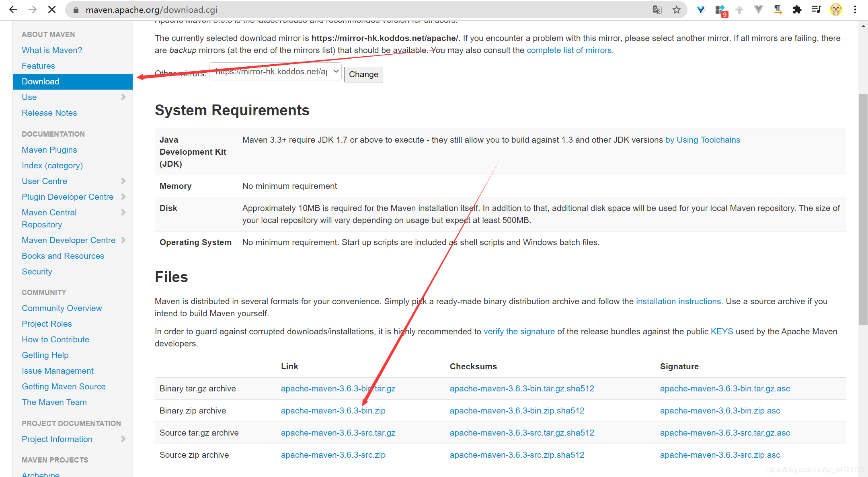The width and height of the screenshot is (868, 477).
Task: Open Features in the sidebar
Action: tap(38, 66)
